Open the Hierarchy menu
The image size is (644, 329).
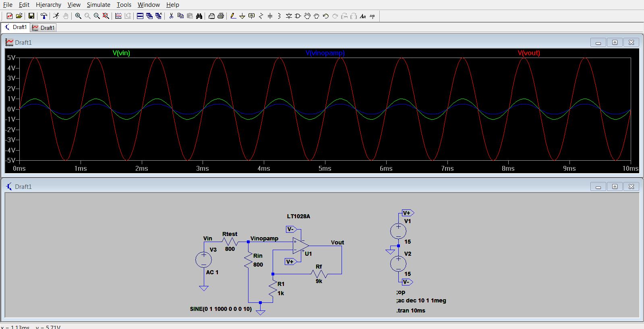coord(48,5)
